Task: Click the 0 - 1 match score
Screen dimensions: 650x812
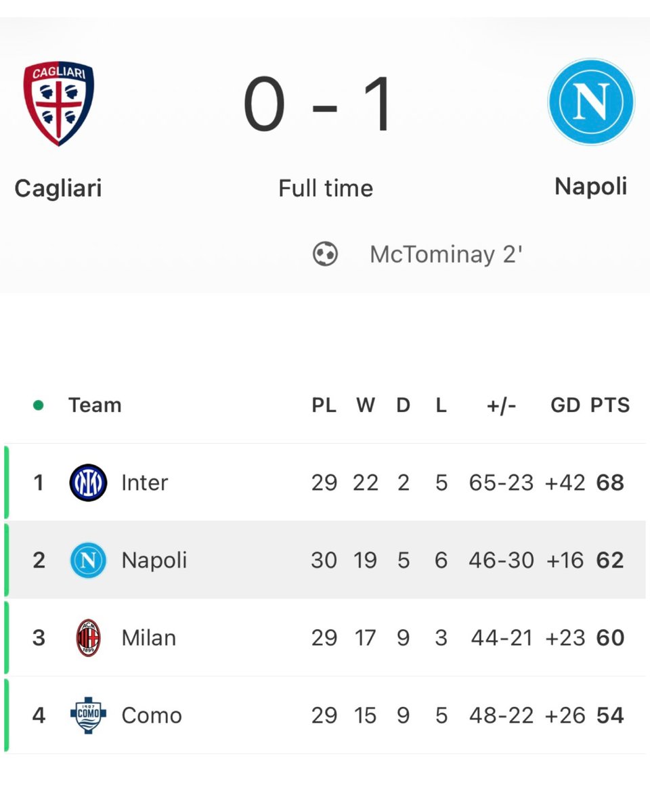Action: (320, 104)
